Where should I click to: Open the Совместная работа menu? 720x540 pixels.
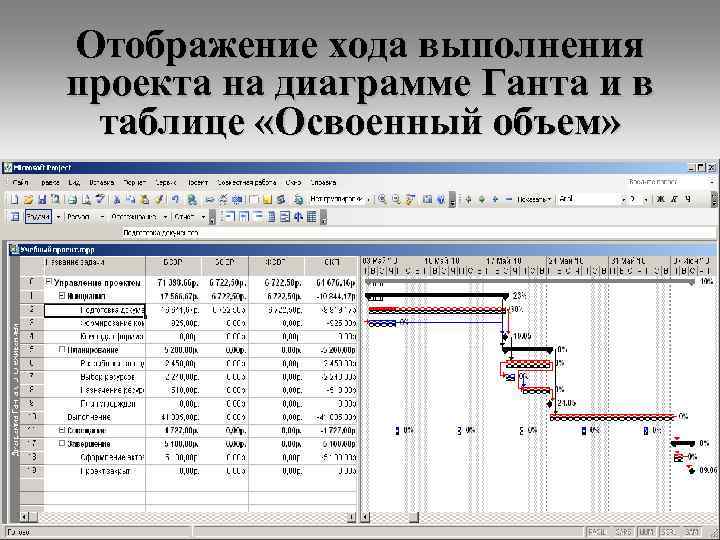[x=246, y=182]
